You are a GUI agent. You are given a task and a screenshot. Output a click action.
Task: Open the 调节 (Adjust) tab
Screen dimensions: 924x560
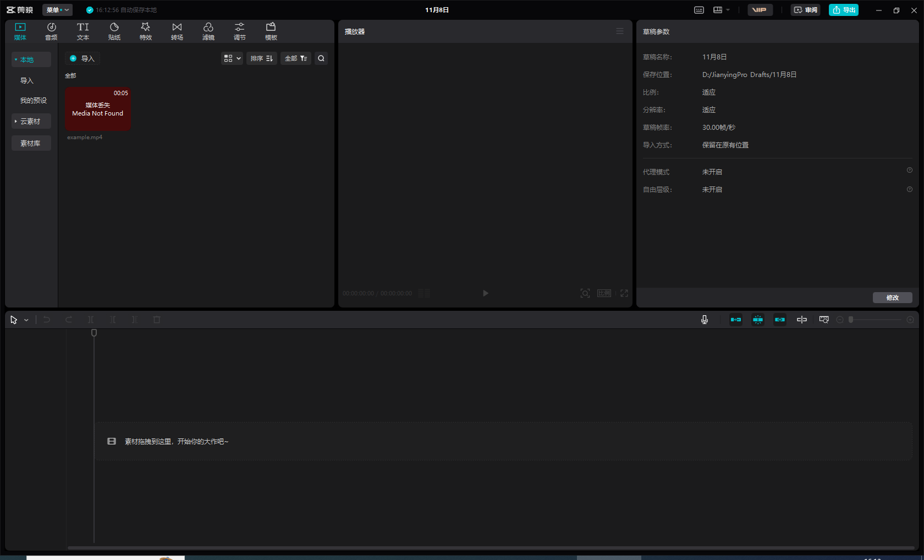coord(240,31)
